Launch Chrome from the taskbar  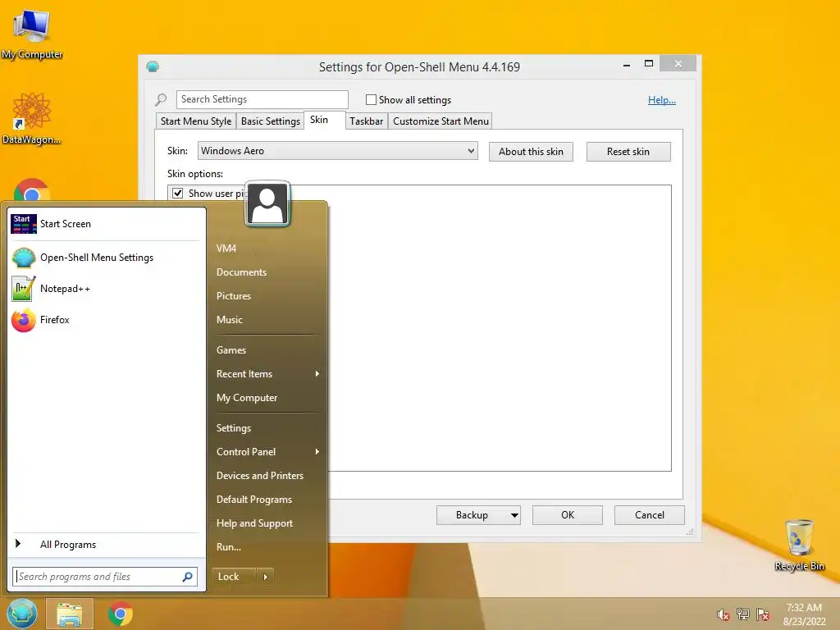[x=121, y=614]
